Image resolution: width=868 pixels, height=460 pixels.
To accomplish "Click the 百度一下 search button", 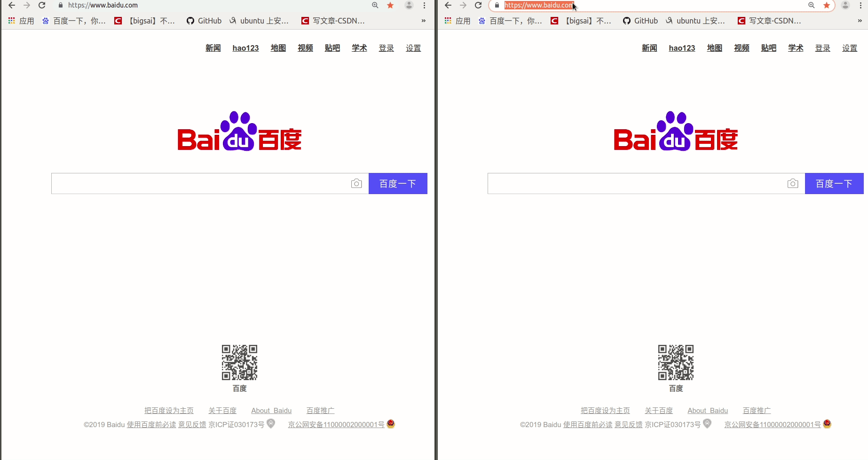I will 398,183.
